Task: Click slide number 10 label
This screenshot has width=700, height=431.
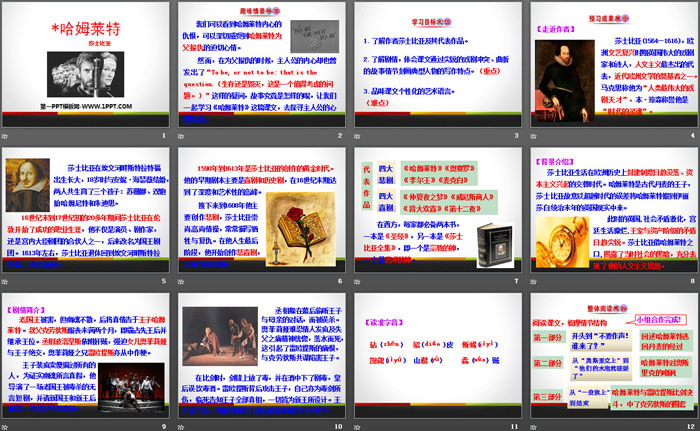Action: 338,427
